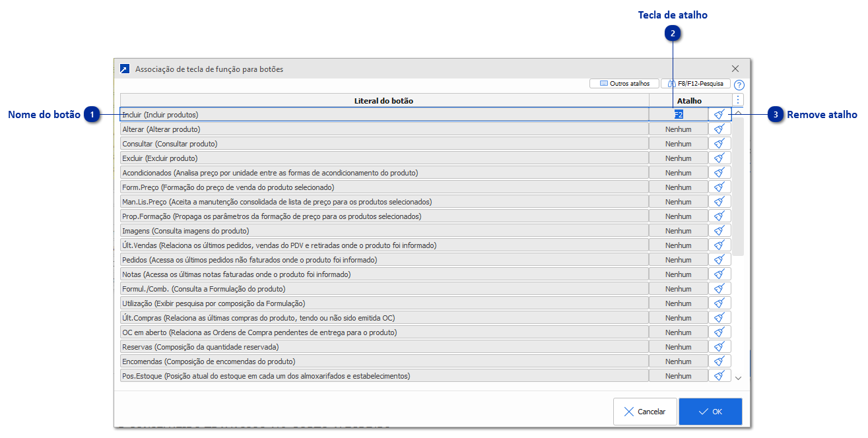Remove shortcut for Incluir row

pos(719,114)
